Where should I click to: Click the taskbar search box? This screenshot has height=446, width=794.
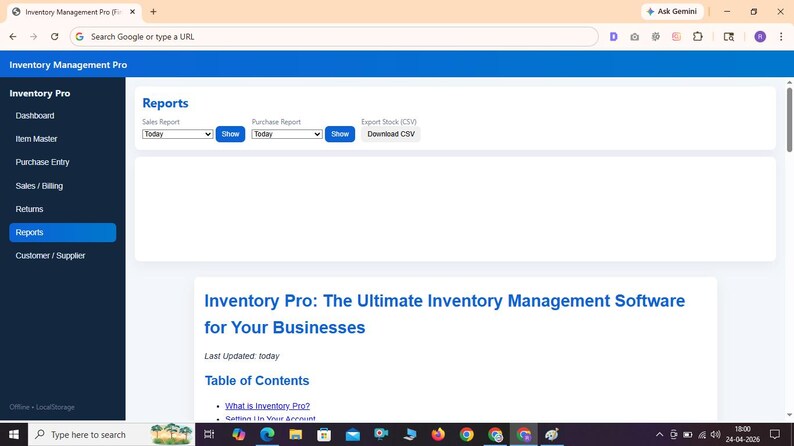point(111,434)
